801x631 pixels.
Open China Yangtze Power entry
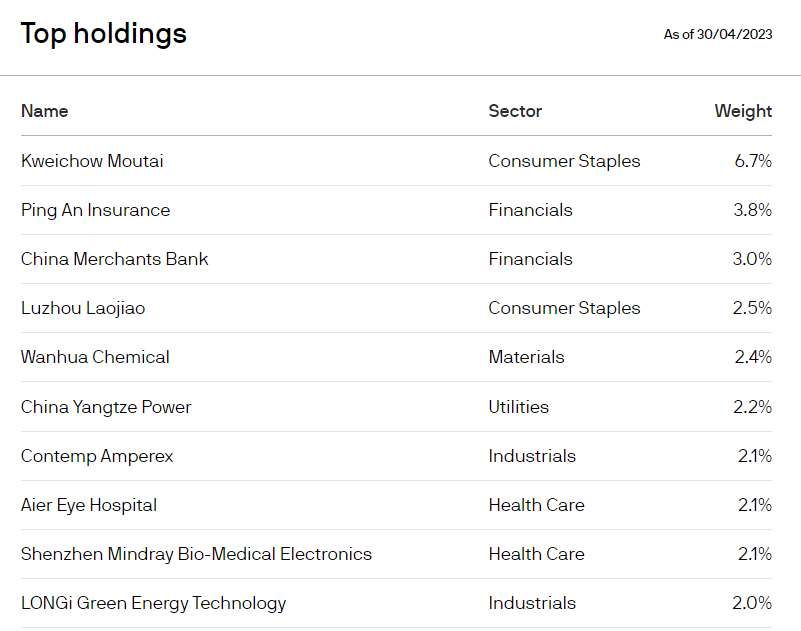coord(106,407)
